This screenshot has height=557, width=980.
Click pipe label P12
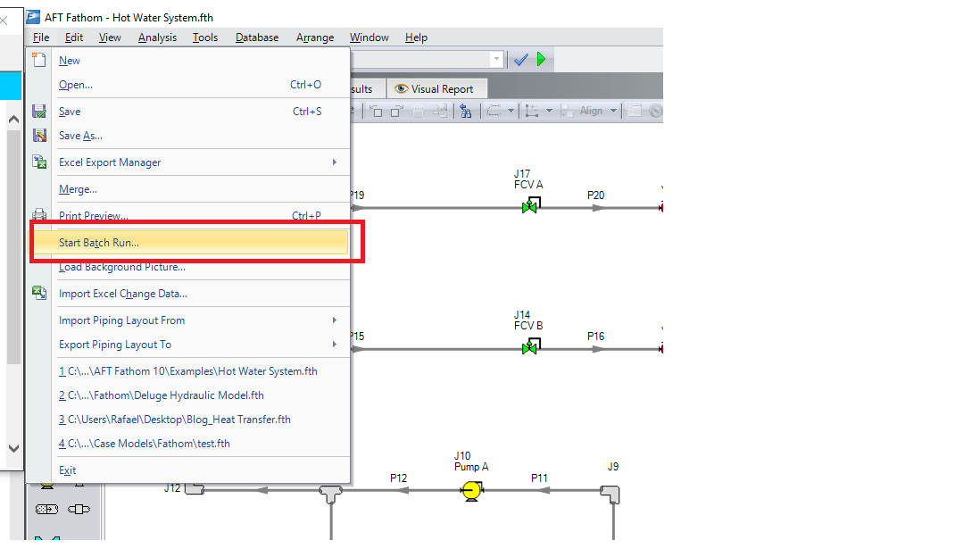tap(399, 478)
